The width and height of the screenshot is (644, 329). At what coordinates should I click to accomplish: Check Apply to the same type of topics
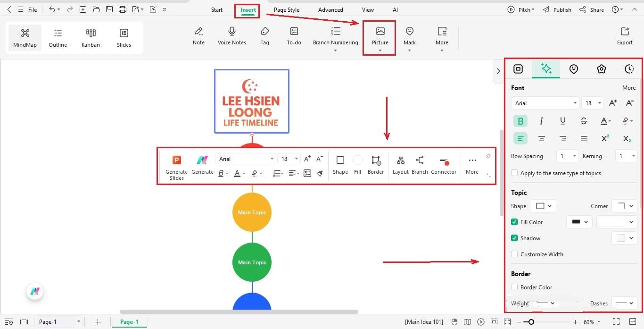click(514, 173)
